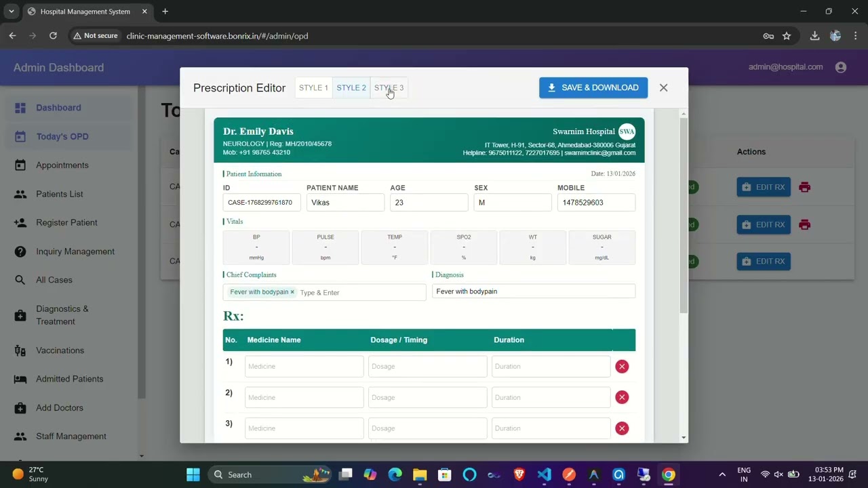868x488 pixels.
Task: Open browser downloads icon
Action: point(814,36)
